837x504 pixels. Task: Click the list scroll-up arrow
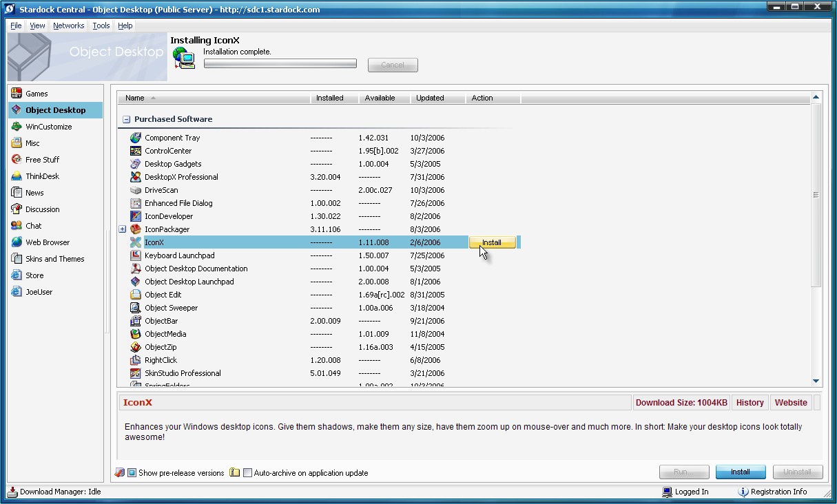pyautogui.click(x=816, y=98)
